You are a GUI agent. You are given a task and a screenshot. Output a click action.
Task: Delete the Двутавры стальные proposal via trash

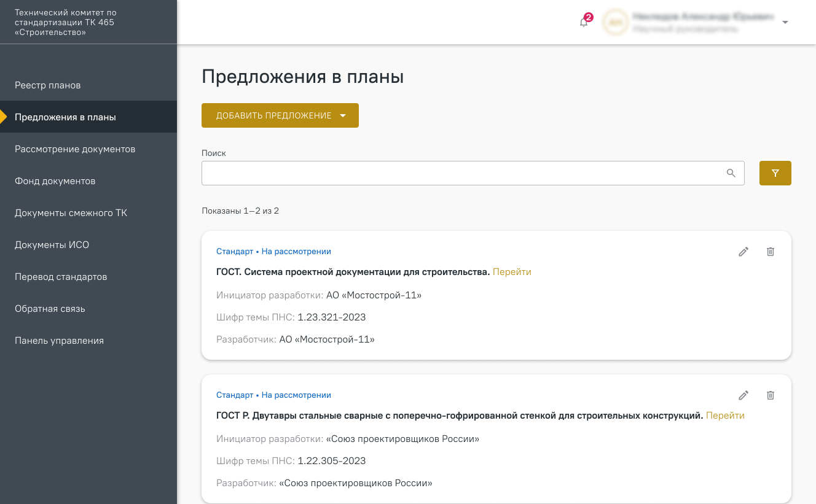tap(771, 395)
